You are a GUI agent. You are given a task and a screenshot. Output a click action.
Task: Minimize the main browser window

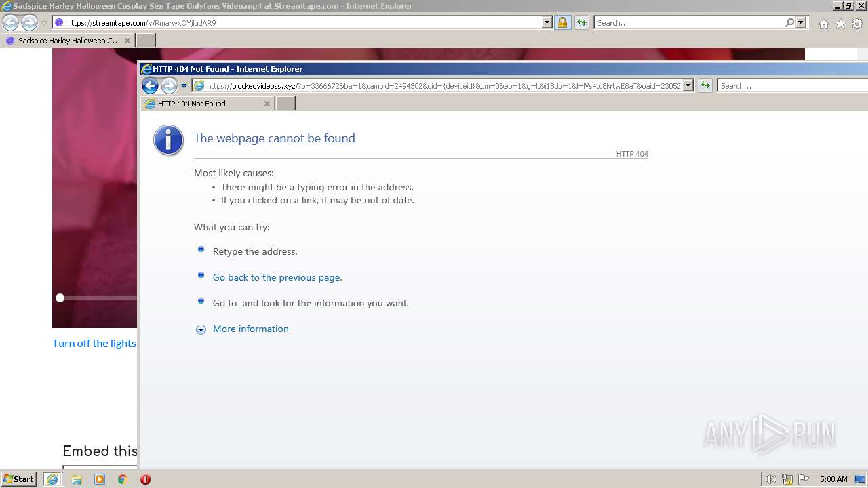point(837,5)
